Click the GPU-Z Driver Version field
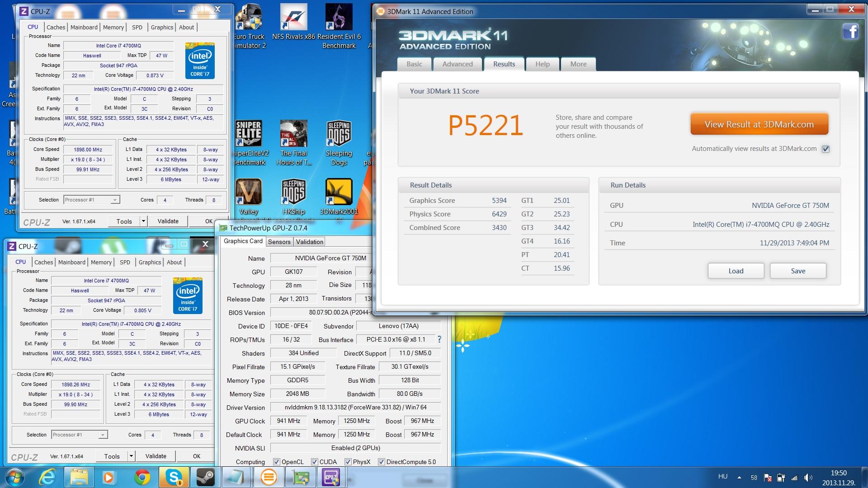The image size is (868, 488). pos(355,407)
